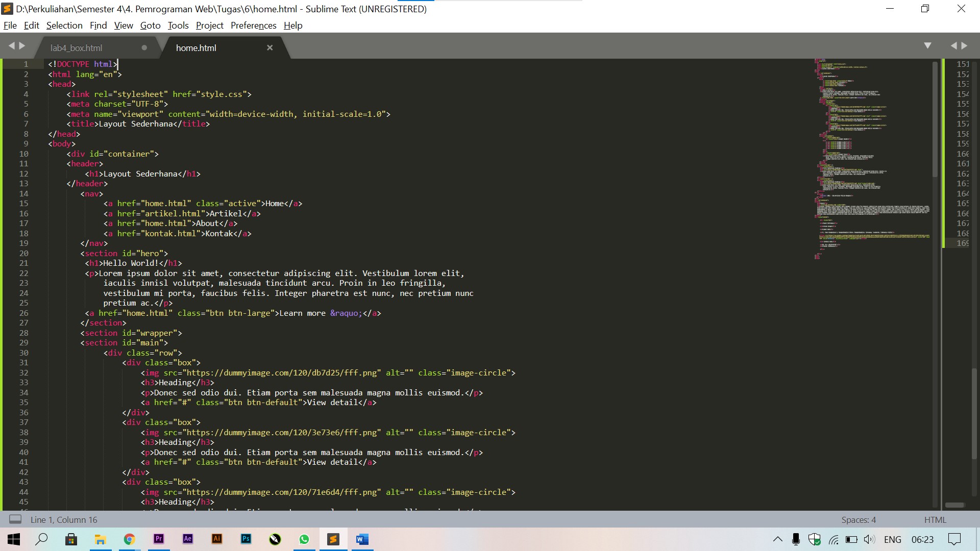Image resolution: width=980 pixels, height=551 pixels.
Task: Open the tab overflow dropdown arrow
Action: pos(927,45)
